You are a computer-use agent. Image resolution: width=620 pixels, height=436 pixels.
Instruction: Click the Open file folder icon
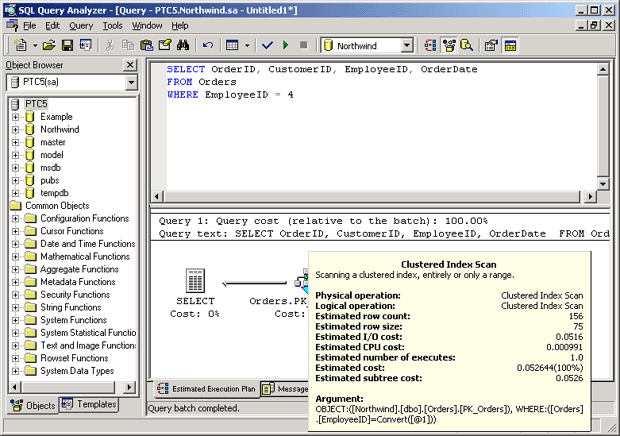49,46
